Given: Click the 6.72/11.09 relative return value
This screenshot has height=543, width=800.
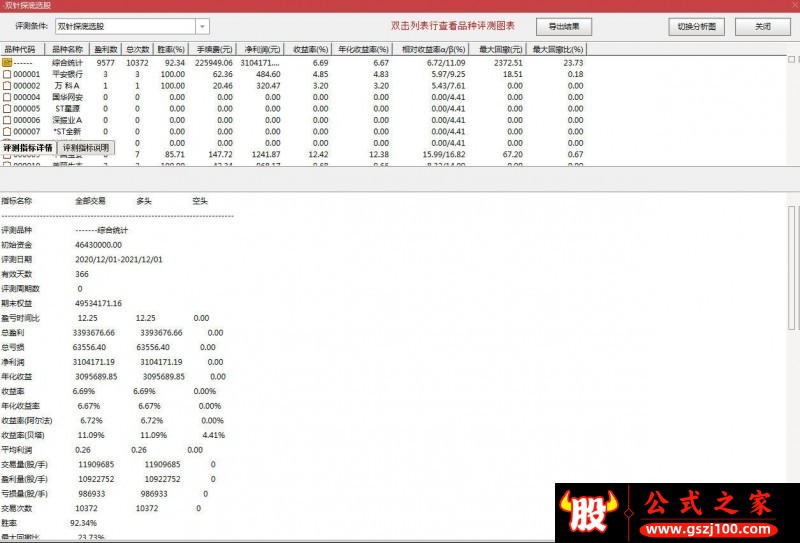Looking at the screenshot, I should tap(446, 63).
